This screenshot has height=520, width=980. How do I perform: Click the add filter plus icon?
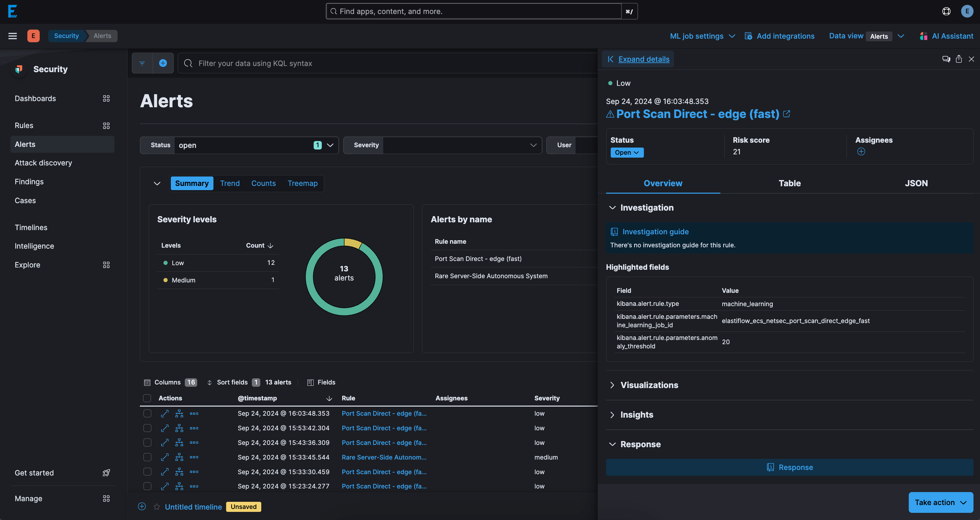click(x=163, y=63)
